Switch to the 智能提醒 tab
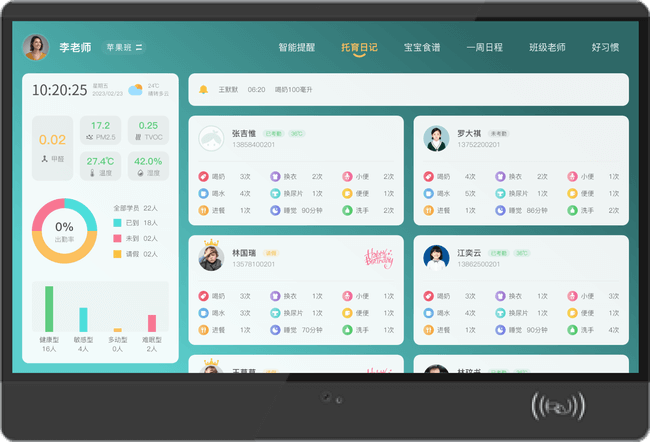This screenshot has width=650, height=442. pyautogui.click(x=297, y=47)
